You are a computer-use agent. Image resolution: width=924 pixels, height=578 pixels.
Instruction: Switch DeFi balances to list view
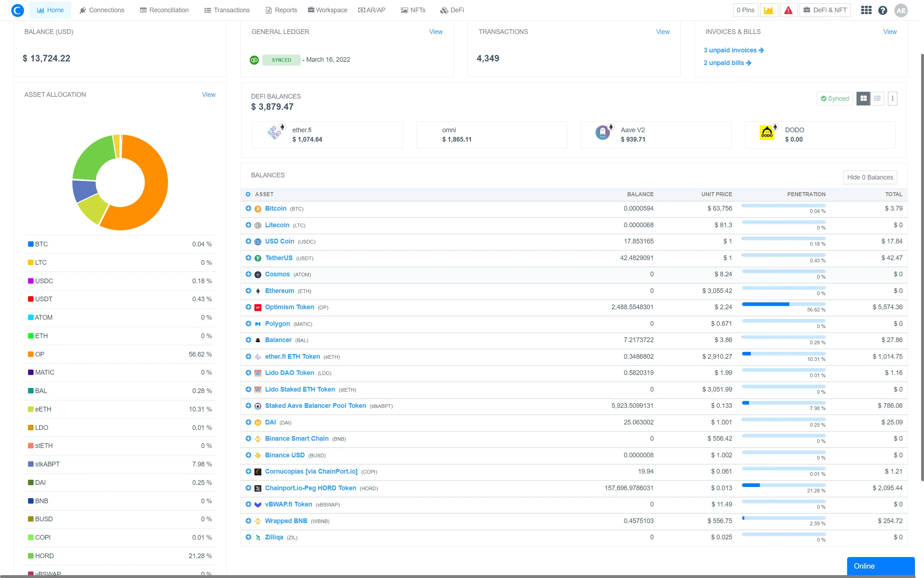(877, 99)
